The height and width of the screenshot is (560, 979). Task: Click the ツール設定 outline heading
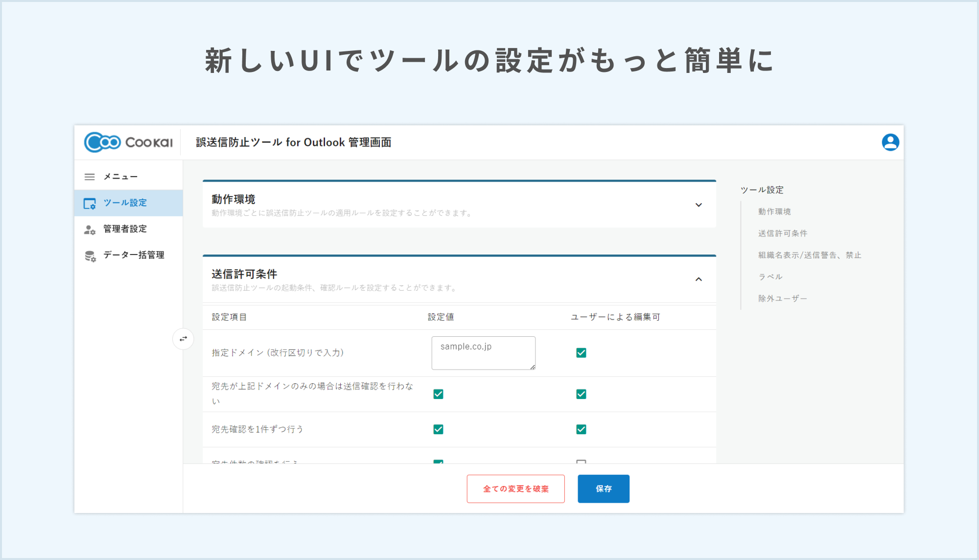pos(762,190)
